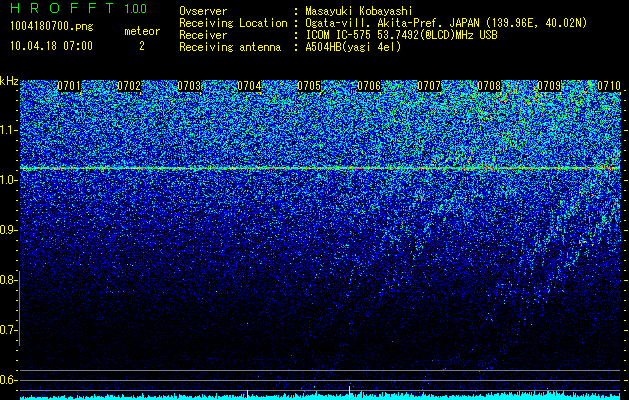629x400 pixels.
Task: Click the kHz axis unit label
Action: tap(9, 81)
